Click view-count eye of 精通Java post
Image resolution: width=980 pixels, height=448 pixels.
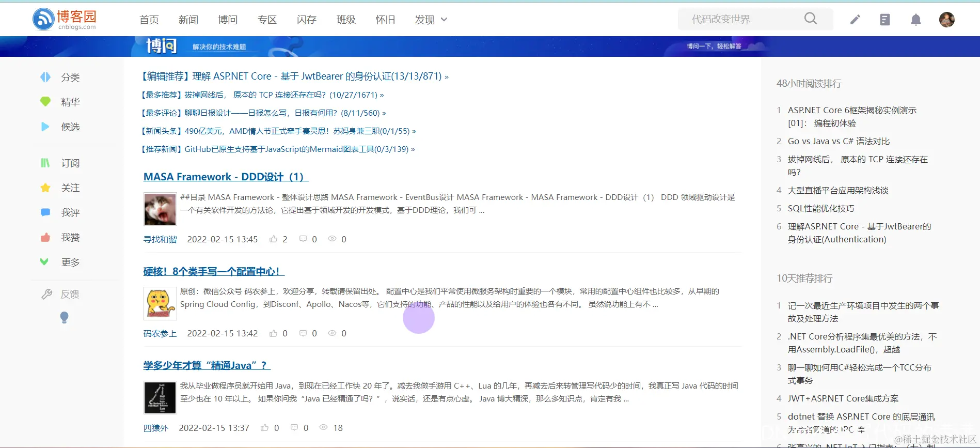coord(323,427)
